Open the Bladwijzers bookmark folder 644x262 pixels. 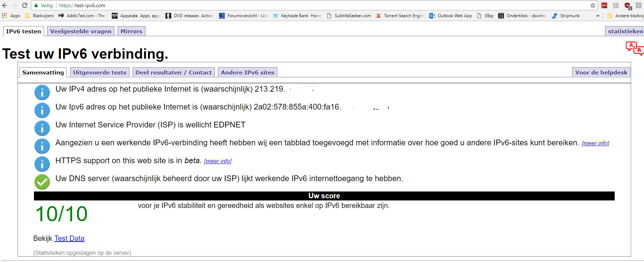(39, 16)
